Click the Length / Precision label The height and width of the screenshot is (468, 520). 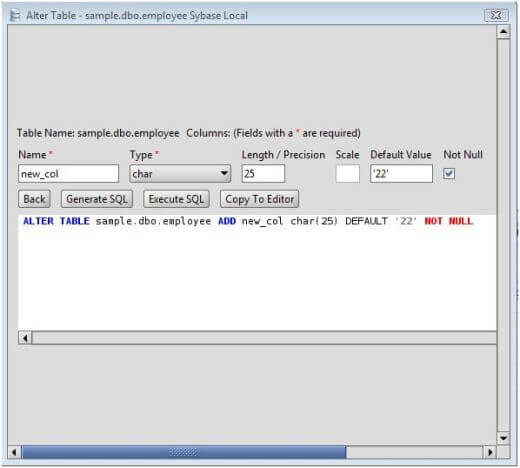pos(283,155)
